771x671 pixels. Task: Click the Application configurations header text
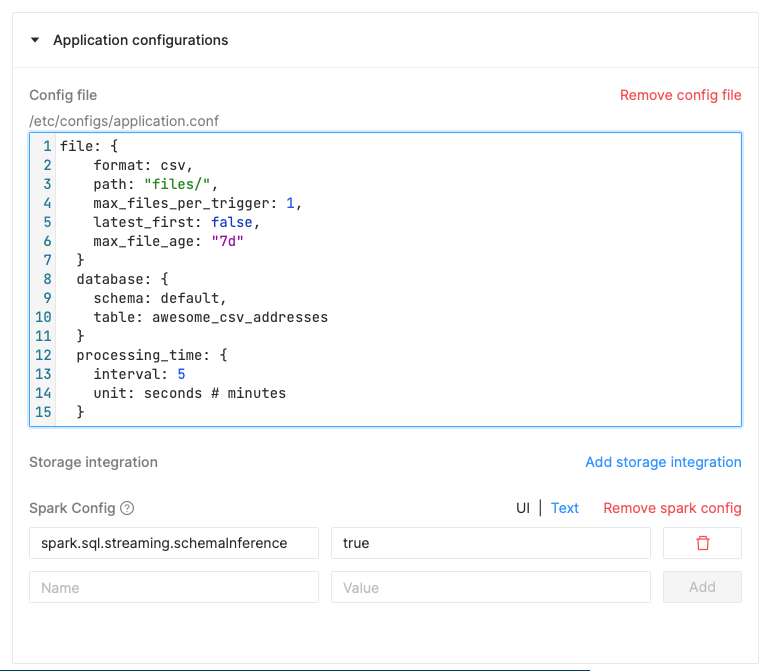point(141,40)
